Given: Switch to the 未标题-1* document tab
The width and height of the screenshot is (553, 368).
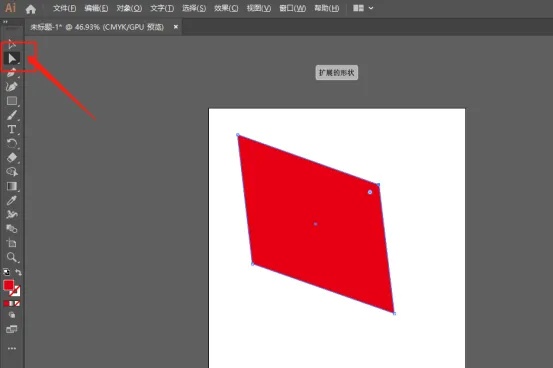Looking at the screenshot, I should click(x=97, y=27).
